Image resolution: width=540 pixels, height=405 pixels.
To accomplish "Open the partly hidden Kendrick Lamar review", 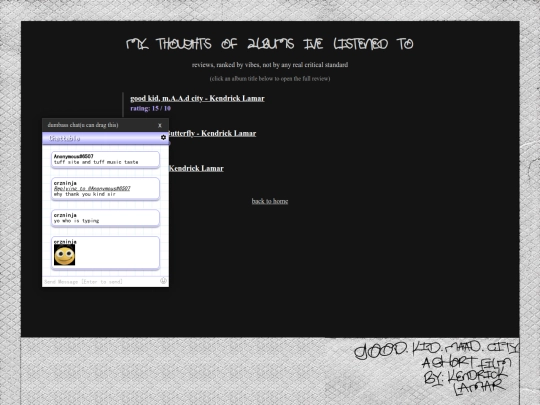I will point(196,168).
